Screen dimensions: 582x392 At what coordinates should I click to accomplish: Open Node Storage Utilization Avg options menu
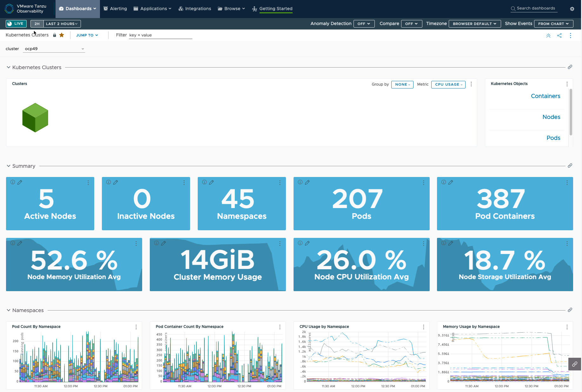(567, 244)
